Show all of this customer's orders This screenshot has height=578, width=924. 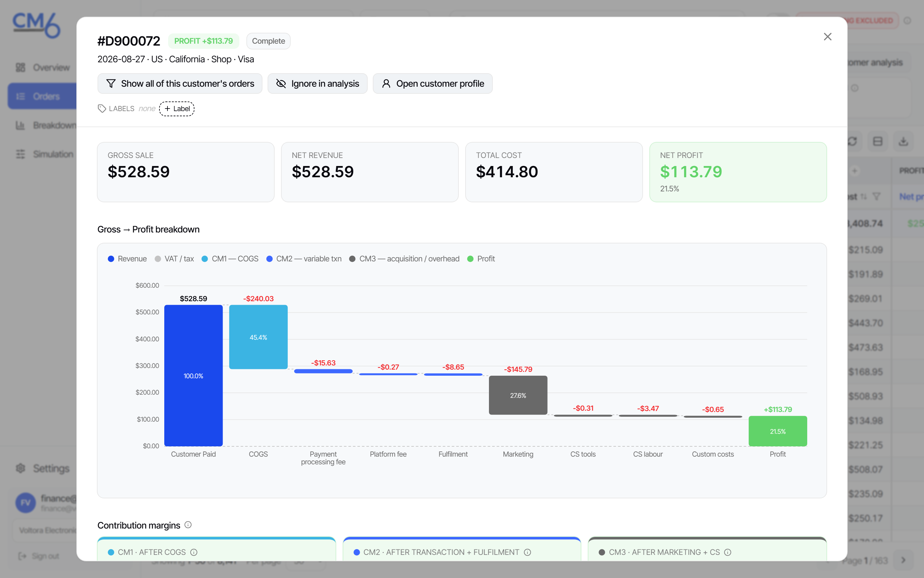180,83
